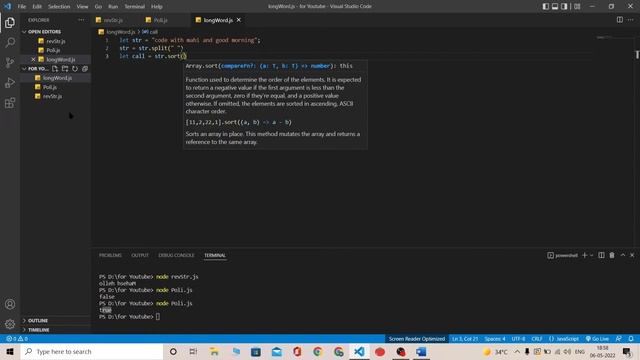Open the Help menu

click(157, 7)
